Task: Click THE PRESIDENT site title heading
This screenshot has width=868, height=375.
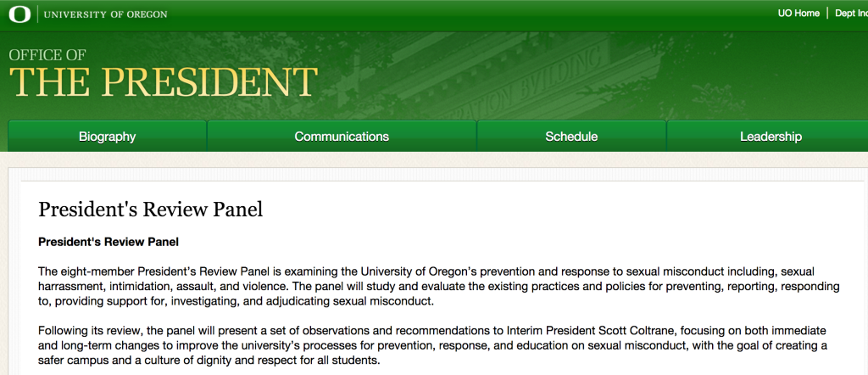Action: (164, 82)
